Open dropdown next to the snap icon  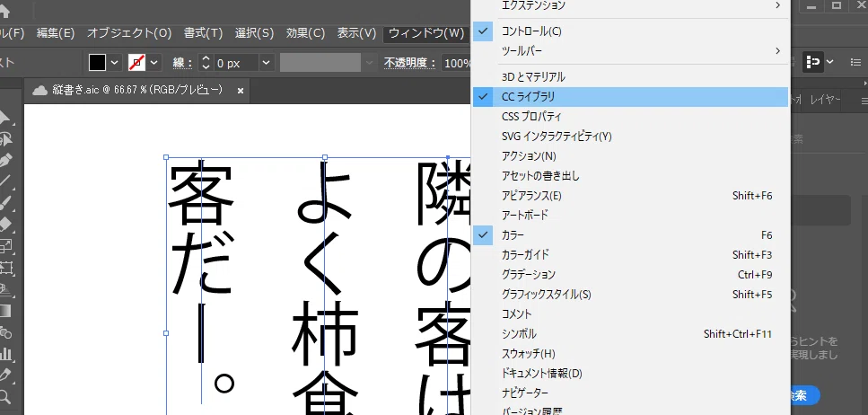(829, 63)
